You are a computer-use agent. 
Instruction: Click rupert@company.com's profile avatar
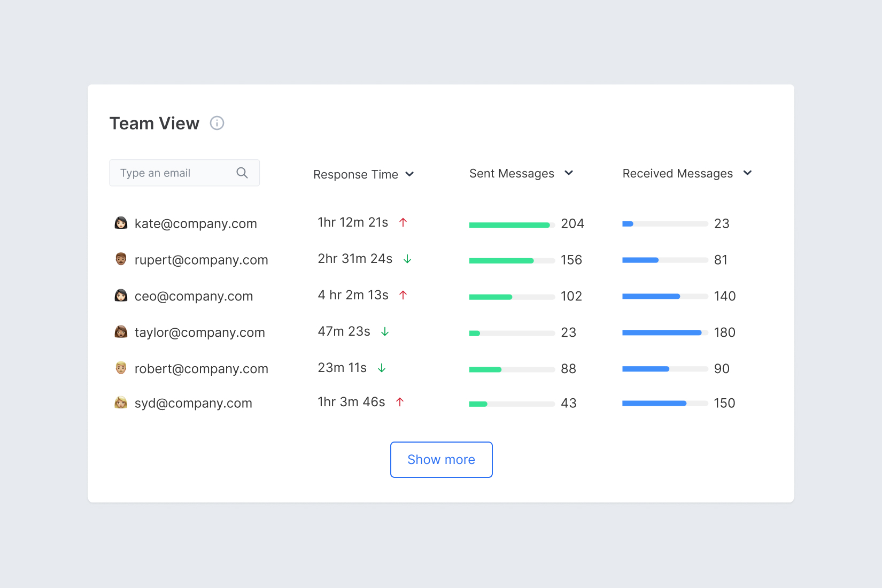click(121, 259)
